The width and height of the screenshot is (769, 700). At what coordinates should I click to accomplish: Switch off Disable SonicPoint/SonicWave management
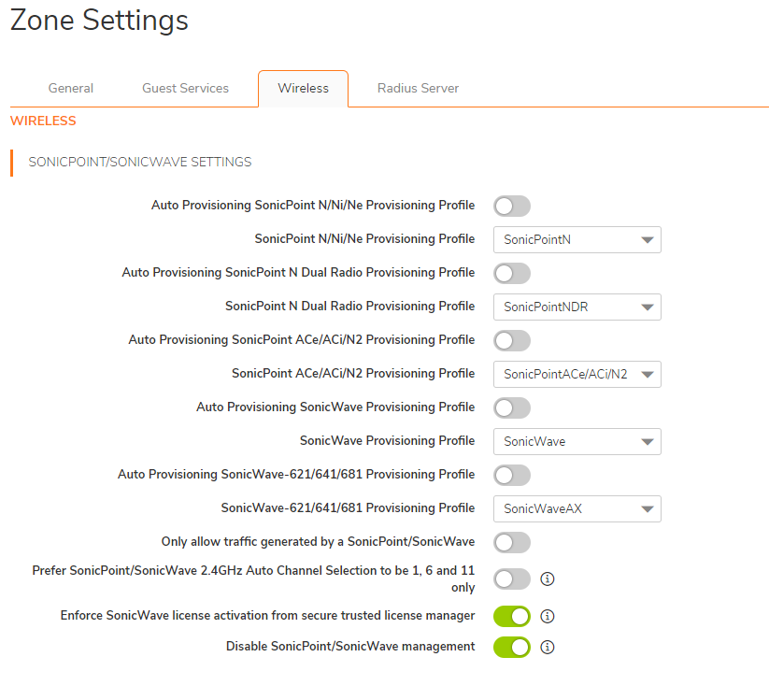(512, 647)
